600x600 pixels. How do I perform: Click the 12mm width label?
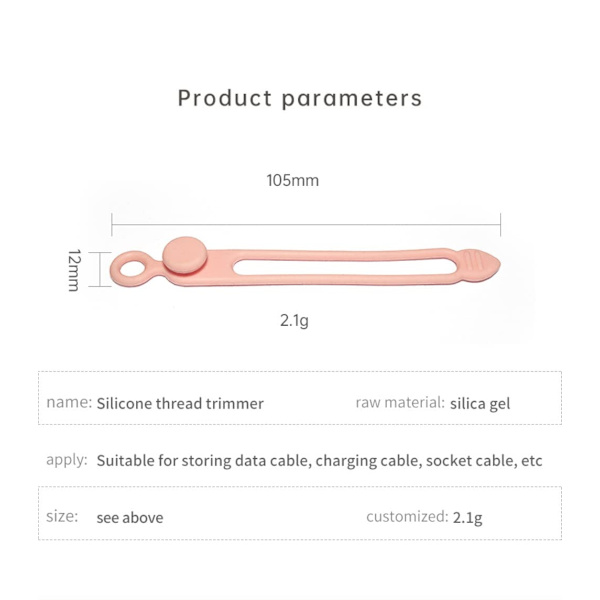tap(73, 269)
